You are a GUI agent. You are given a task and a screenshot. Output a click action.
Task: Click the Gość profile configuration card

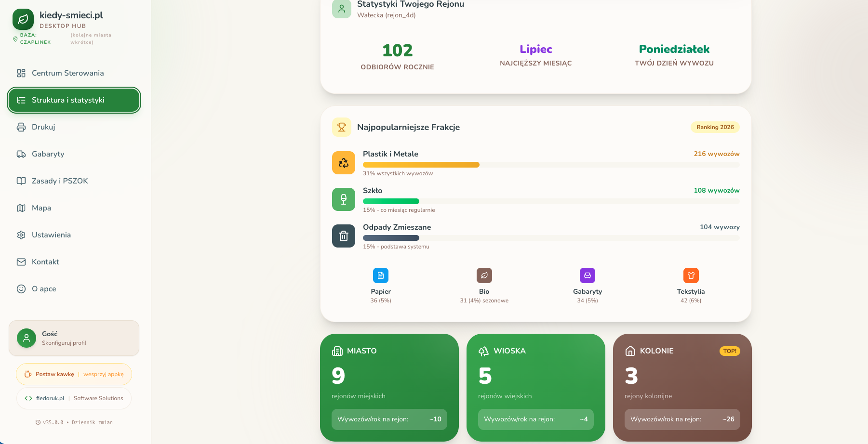tap(74, 338)
